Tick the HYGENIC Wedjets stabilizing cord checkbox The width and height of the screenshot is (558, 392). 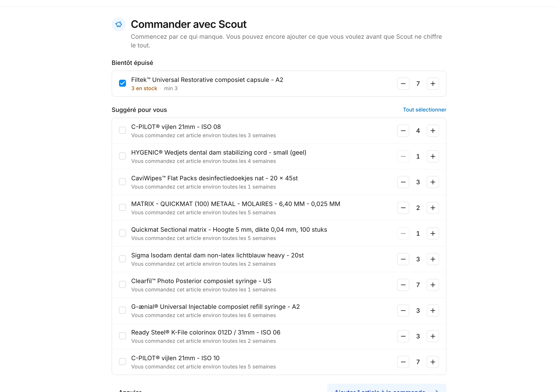(122, 156)
